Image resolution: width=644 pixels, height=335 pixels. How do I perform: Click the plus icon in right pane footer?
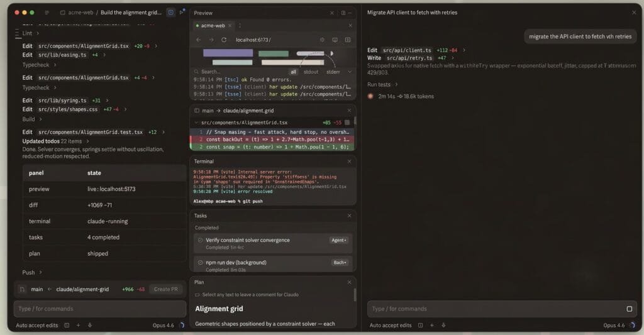pos(431,325)
